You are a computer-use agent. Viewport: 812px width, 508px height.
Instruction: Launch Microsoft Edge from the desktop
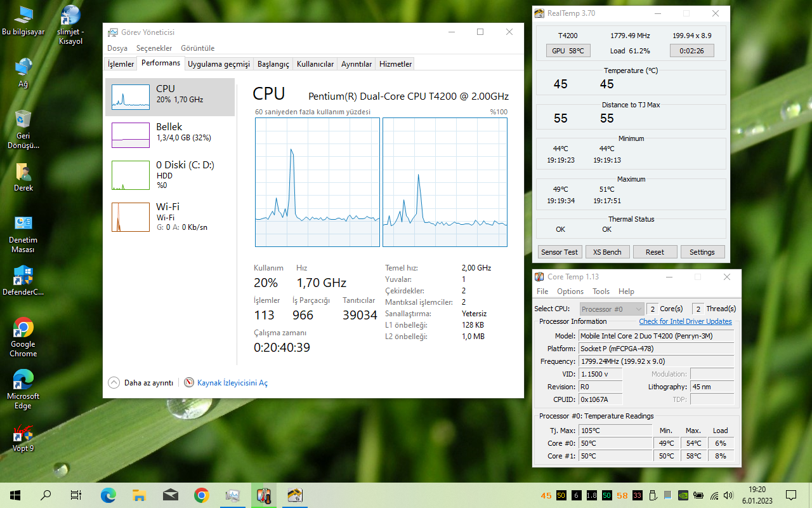[23, 389]
